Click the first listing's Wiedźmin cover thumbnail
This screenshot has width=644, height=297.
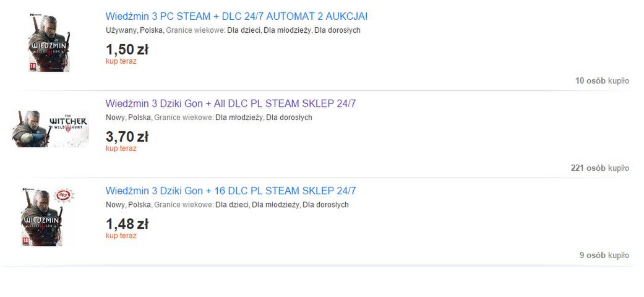49,43
